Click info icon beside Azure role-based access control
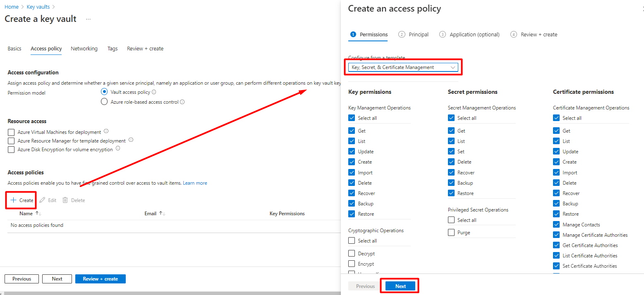644x295 pixels. click(182, 102)
